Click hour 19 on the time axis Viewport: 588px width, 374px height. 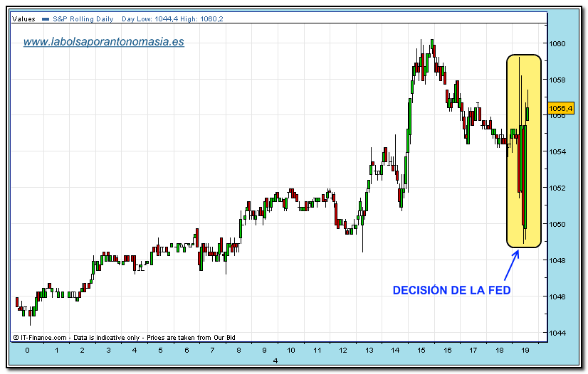click(x=525, y=351)
